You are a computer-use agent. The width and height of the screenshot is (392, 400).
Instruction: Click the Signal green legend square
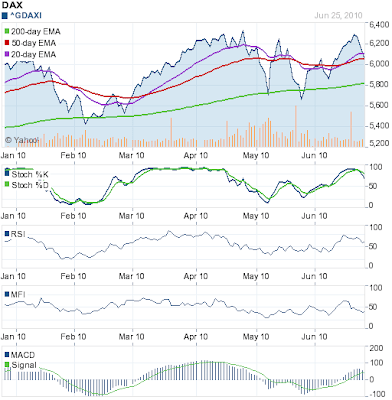click(7, 365)
